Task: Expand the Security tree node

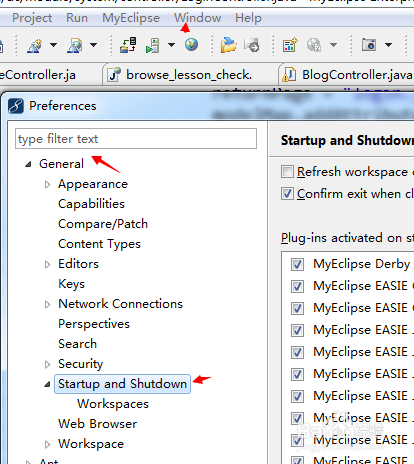Action: [48, 364]
